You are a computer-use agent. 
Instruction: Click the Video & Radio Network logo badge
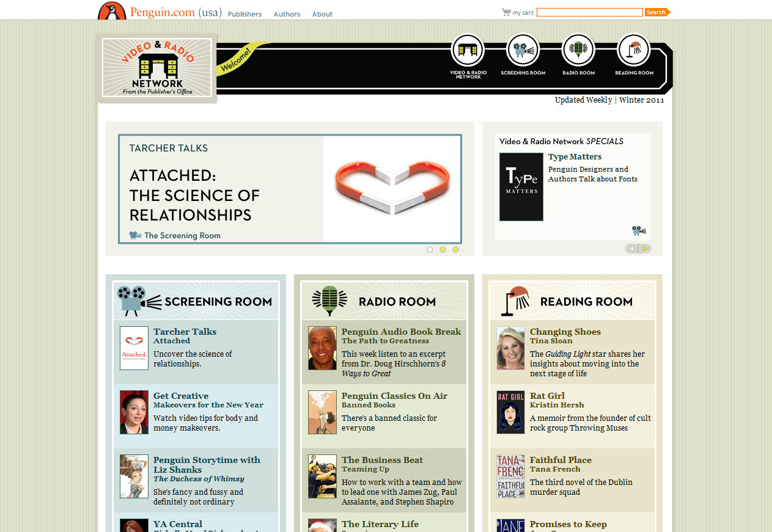tap(157, 68)
